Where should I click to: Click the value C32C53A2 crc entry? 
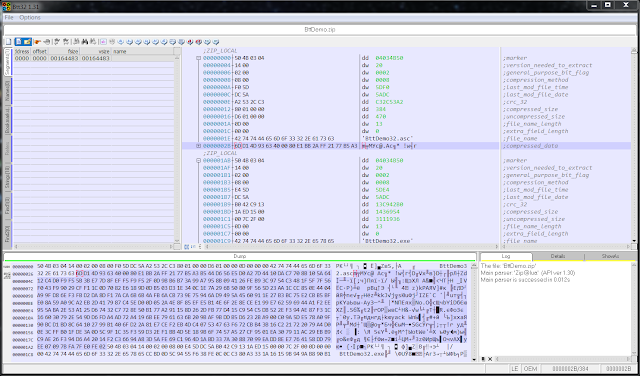point(389,102)
